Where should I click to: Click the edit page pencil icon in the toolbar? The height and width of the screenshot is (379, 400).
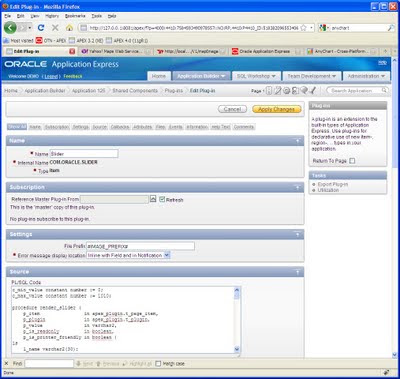(278, 90)
